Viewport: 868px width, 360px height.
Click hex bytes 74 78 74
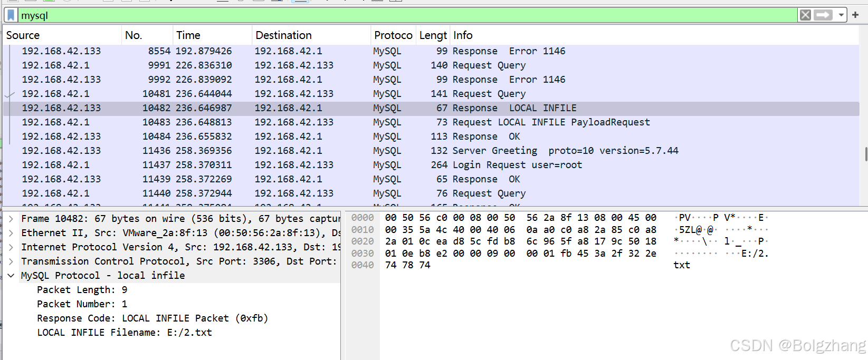click(x=407, y=265)
